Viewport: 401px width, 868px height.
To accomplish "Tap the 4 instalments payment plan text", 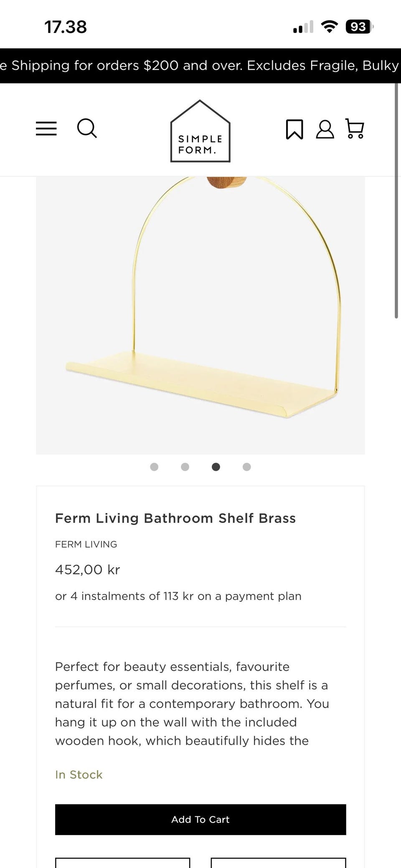I will click(x=178, y=596).
